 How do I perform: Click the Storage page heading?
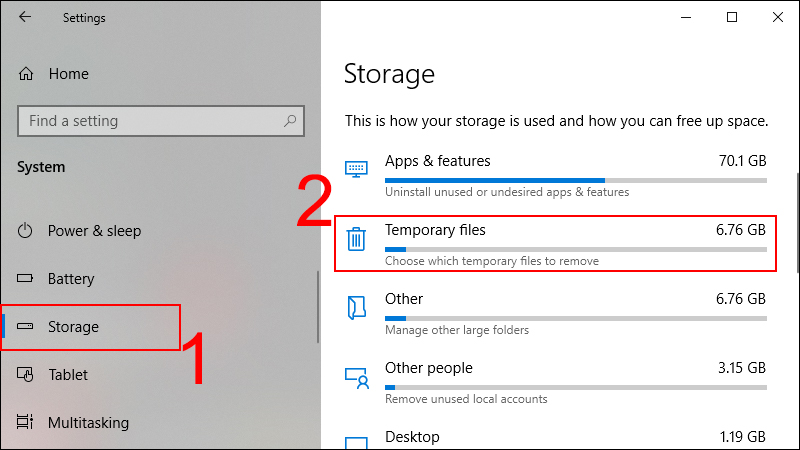point(389,74)
